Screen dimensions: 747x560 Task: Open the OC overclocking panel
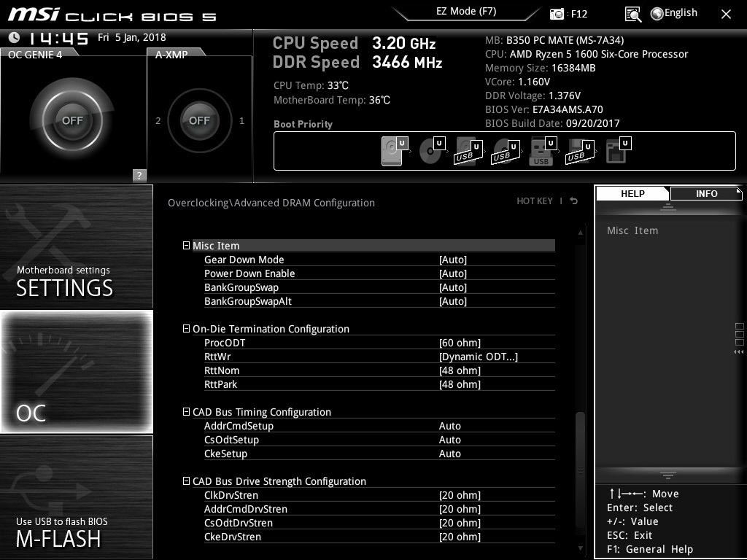click(76, 371)
